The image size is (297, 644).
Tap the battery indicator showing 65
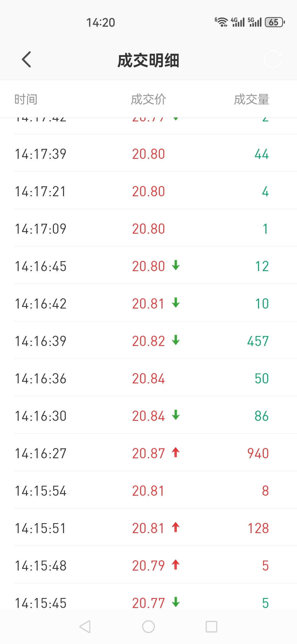(x=275, y=22)
